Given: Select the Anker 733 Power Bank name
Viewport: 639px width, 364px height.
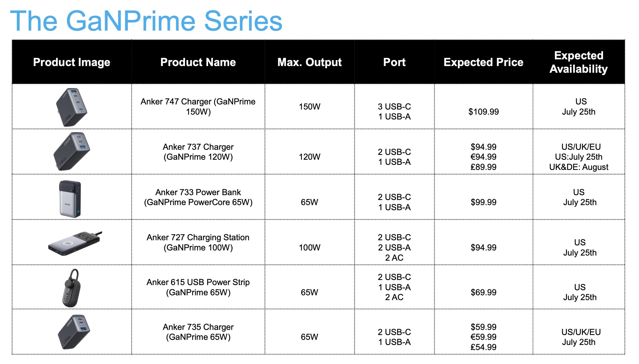Looking at the screenshot, I should (x=198, y=197).
